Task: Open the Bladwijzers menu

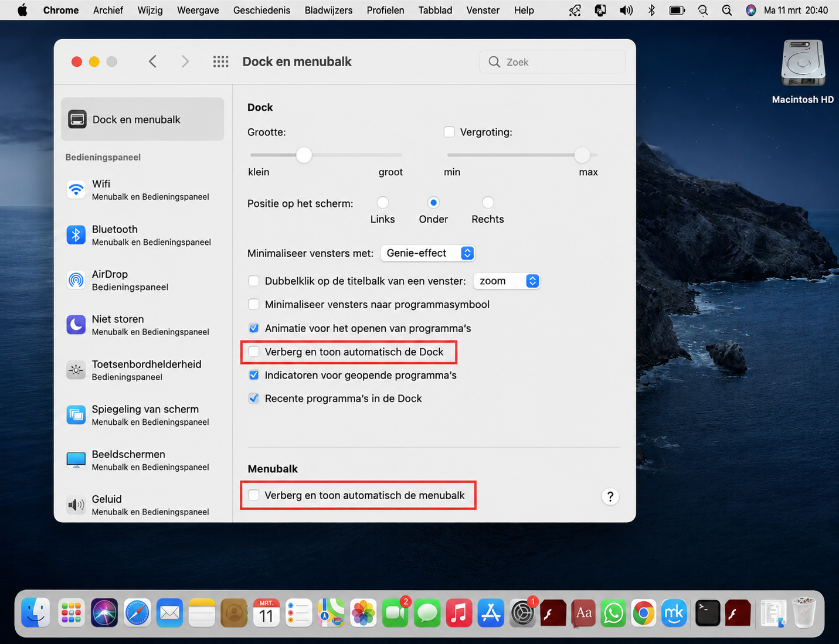Action: pyautogui.click(x=328, y=10)
